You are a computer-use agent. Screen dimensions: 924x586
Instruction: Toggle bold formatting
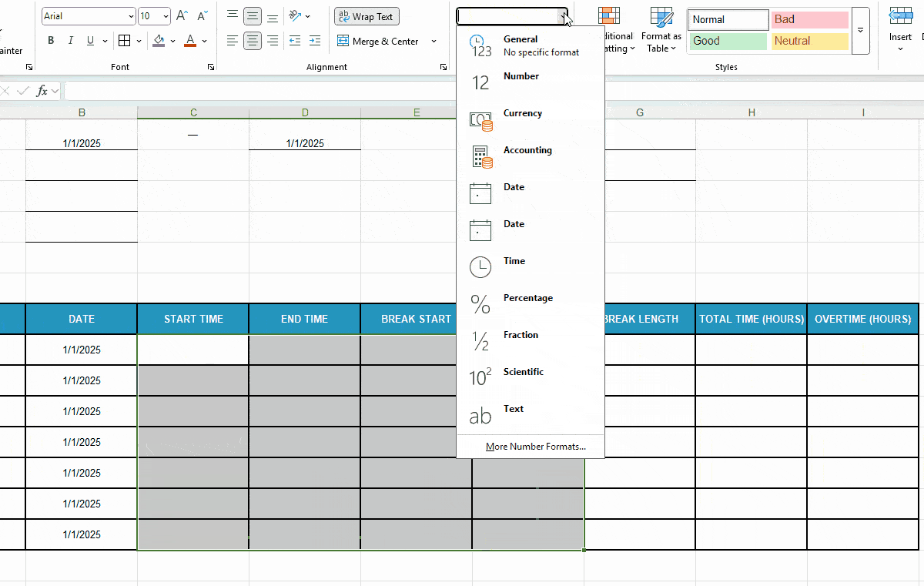pos(51,40)
